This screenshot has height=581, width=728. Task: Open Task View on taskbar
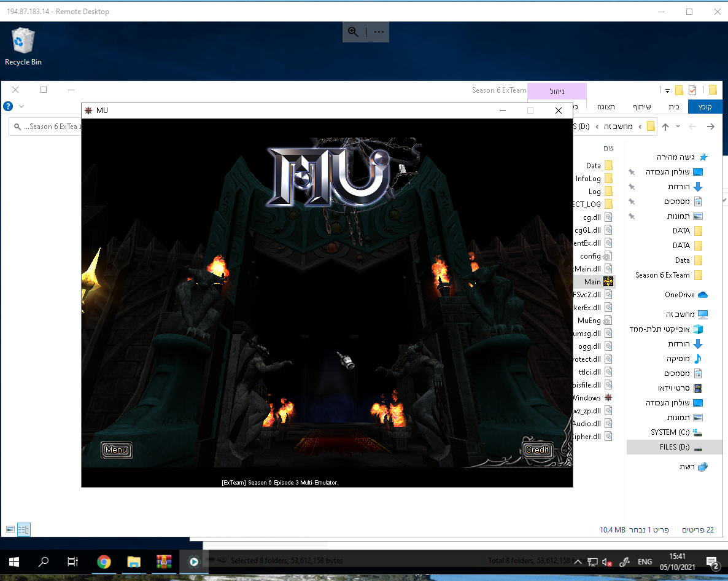(x=73, y=562)
